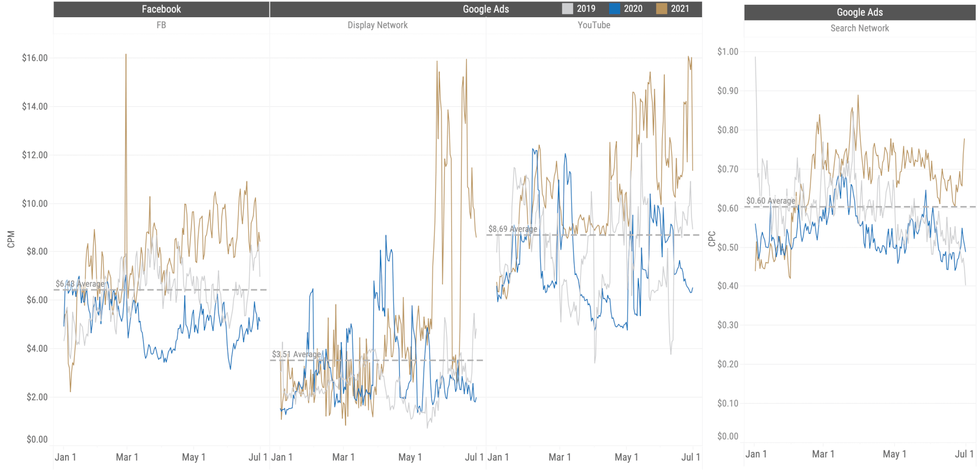
Task: Click the $0.90 CPC axis tick
Action: tap(728, 91)
